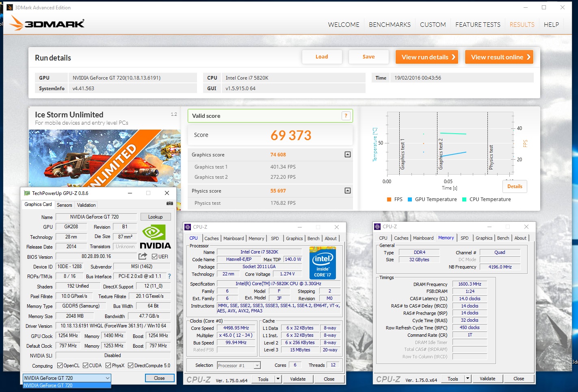The height and width of the screenshot is (392, 578).
Task: Click the Save button
Action: tap(368, 57)
